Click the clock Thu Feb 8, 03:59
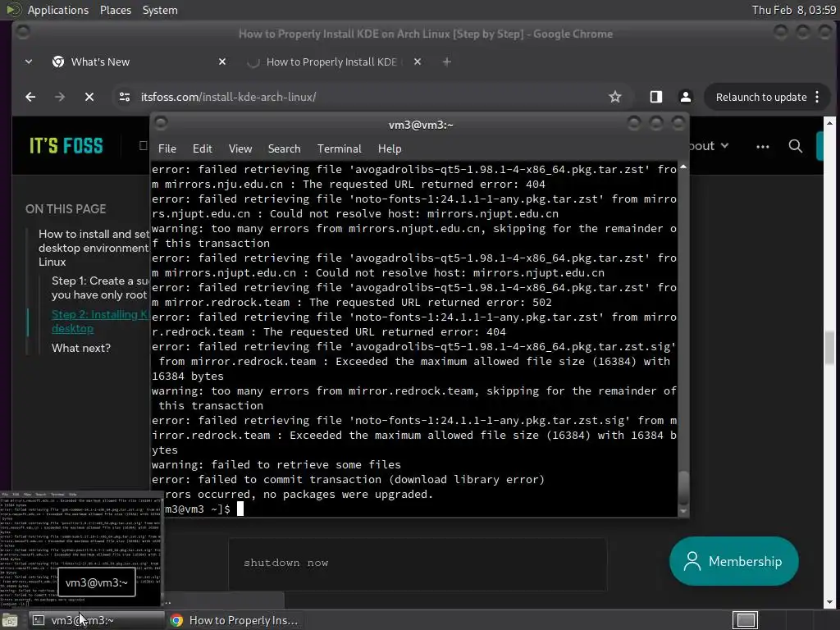The height and width of the screenshot is (630, 840). click(x=793, y=10)
